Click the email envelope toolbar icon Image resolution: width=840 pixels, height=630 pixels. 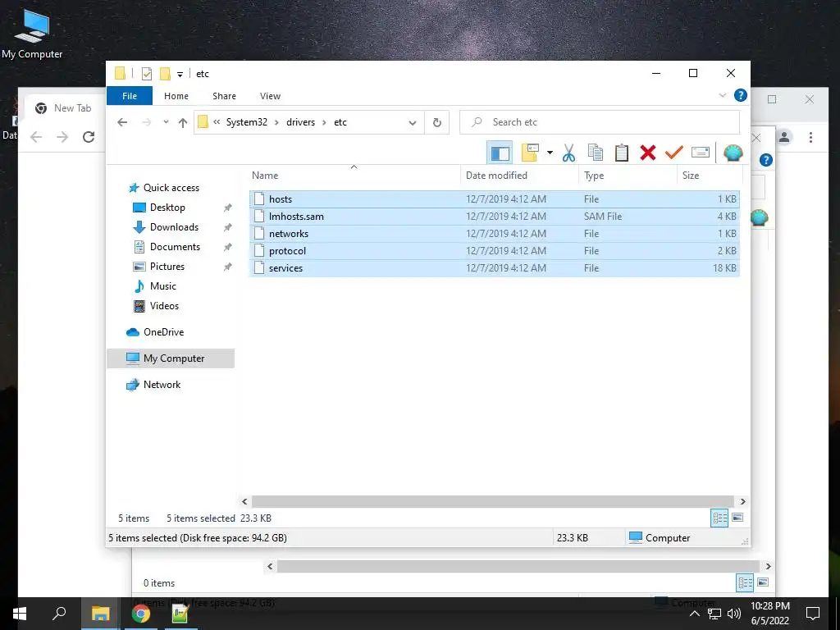pos(701,153)
